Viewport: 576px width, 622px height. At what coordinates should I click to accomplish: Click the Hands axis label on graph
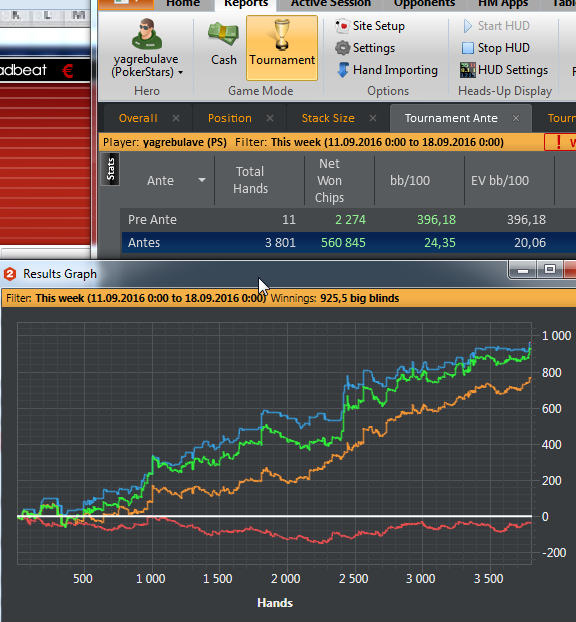point(275,603)
